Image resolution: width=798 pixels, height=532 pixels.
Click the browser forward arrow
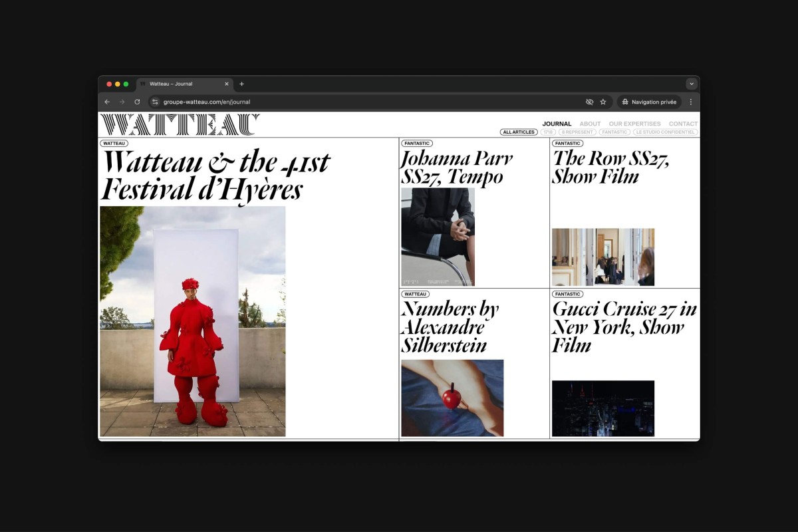point(122,102)
